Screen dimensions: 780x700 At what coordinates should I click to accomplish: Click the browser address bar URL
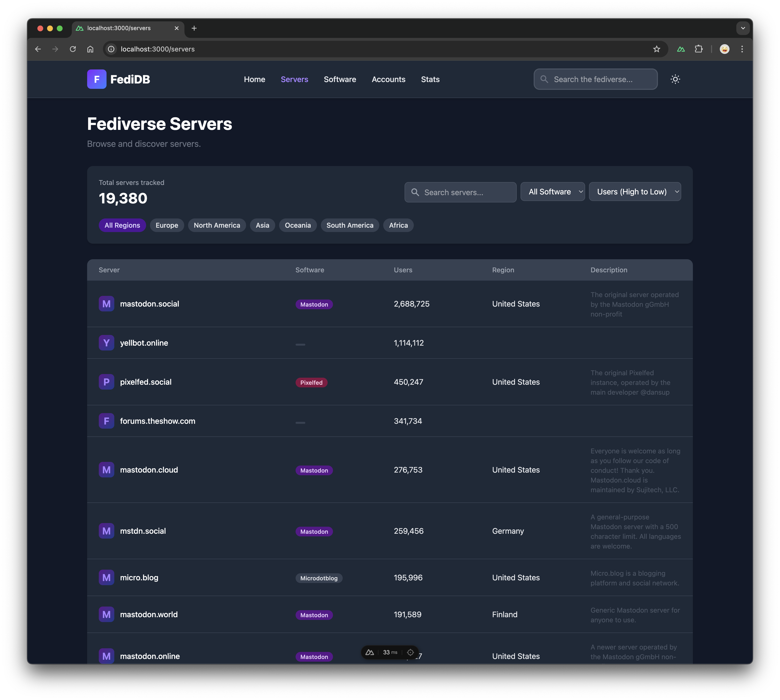coord(158,49)
